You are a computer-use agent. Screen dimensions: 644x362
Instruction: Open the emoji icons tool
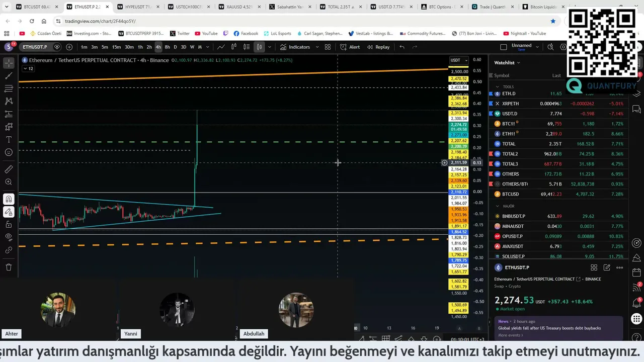coord(9,152)
